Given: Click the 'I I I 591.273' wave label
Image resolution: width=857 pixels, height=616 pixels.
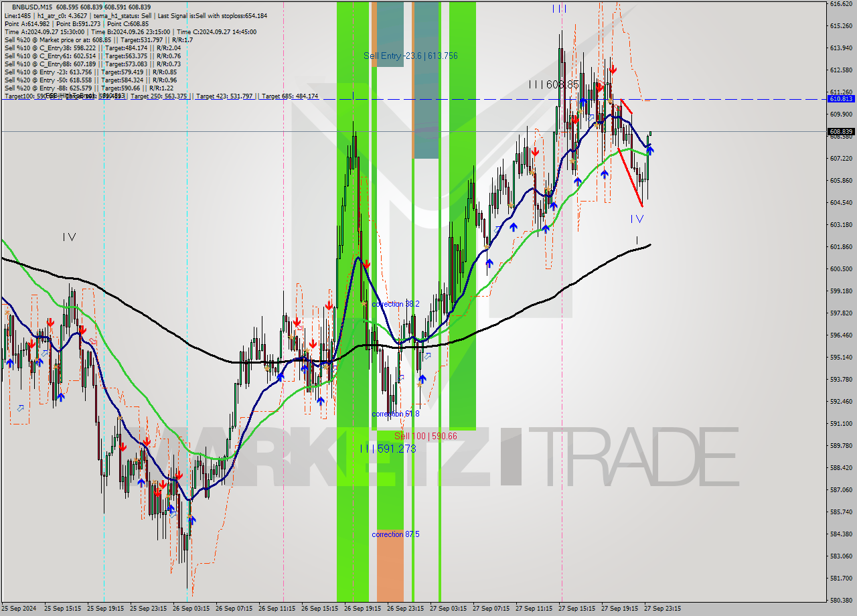Looking at the screenshot, I should coord(388,449).
